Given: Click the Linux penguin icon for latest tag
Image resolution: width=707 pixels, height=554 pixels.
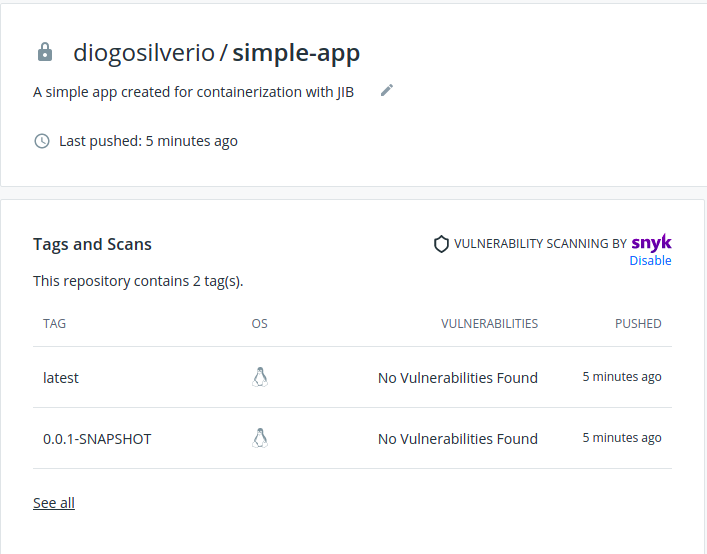Looking at the screenshot, I should [x=260, y=377].
